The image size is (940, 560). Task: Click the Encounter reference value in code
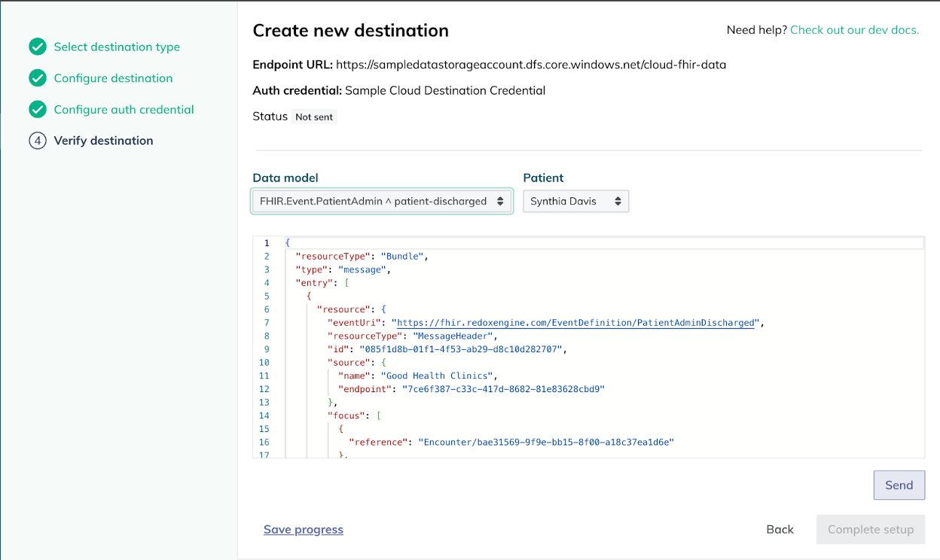tap(545, 443)
